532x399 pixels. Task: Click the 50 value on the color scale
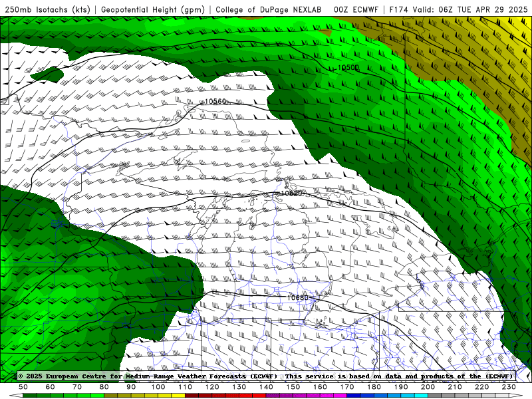(23, 387)
